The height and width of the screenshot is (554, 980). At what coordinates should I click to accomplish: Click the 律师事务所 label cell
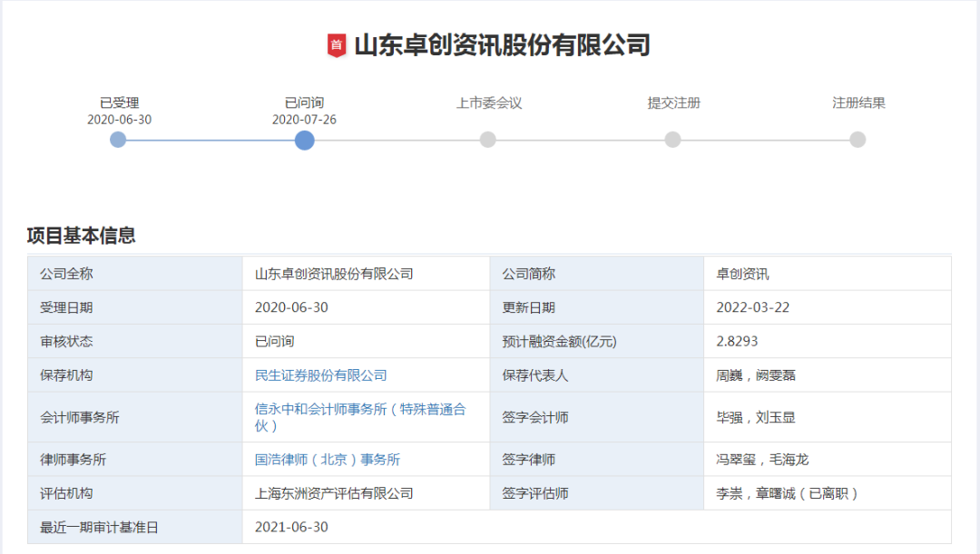click(135, 460)
